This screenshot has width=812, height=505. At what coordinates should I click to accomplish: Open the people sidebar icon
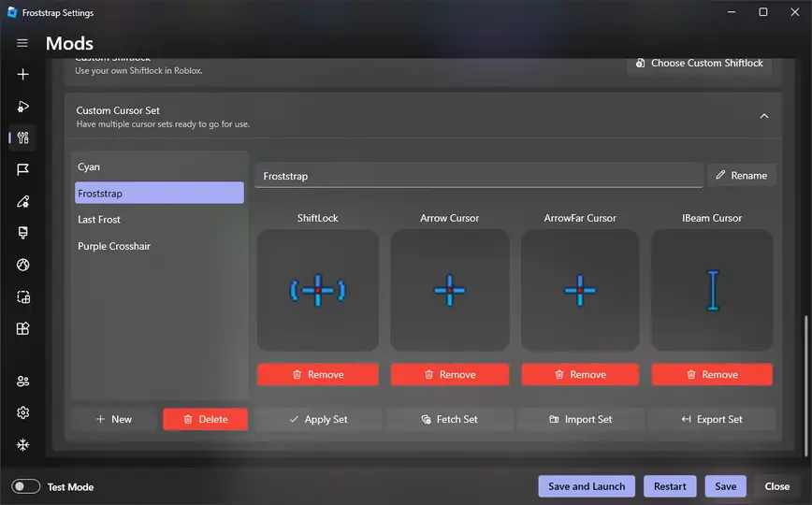point(22,382)
